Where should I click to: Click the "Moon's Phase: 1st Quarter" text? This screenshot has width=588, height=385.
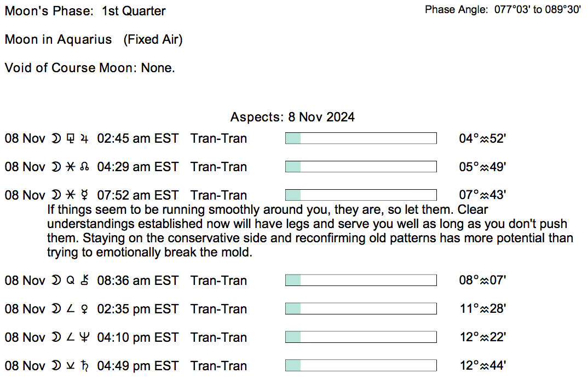click(85, 11)
